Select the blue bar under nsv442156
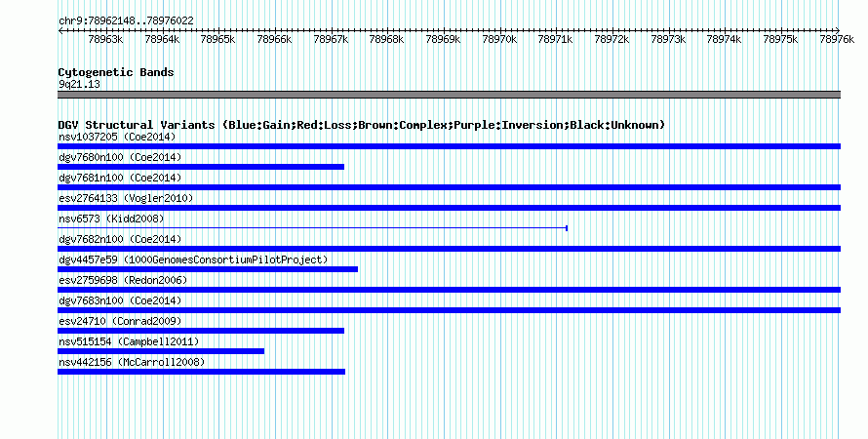 [x=202, y=372]
